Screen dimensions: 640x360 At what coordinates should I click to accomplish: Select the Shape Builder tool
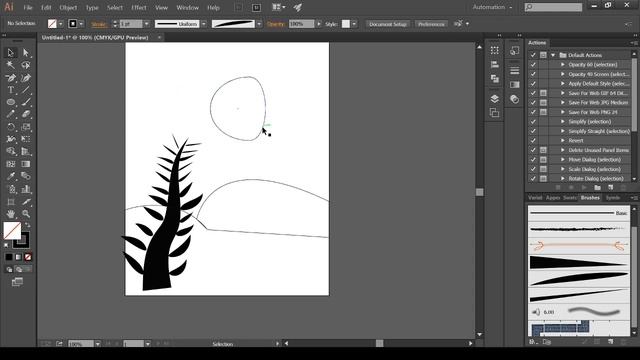pyautogui.click(x=11, y=151)
